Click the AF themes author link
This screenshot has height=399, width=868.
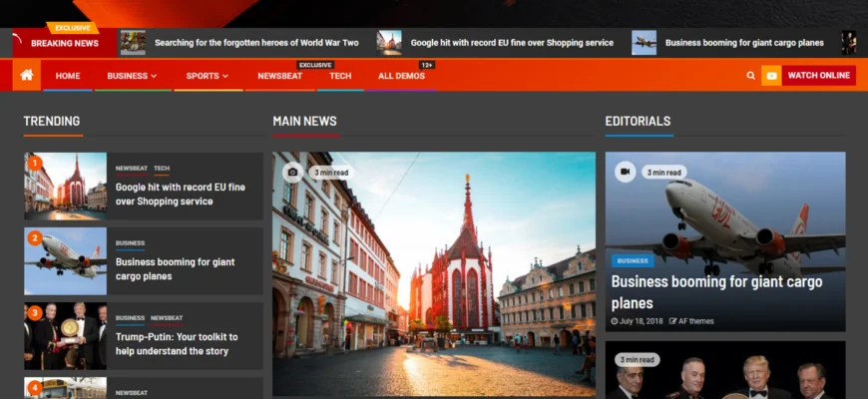click(695, 321)
